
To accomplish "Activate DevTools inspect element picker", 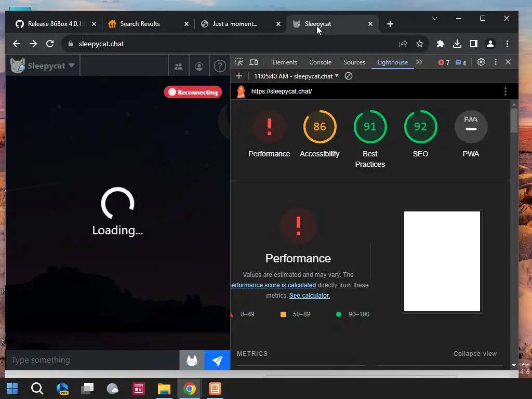I will tap(239, 62).
